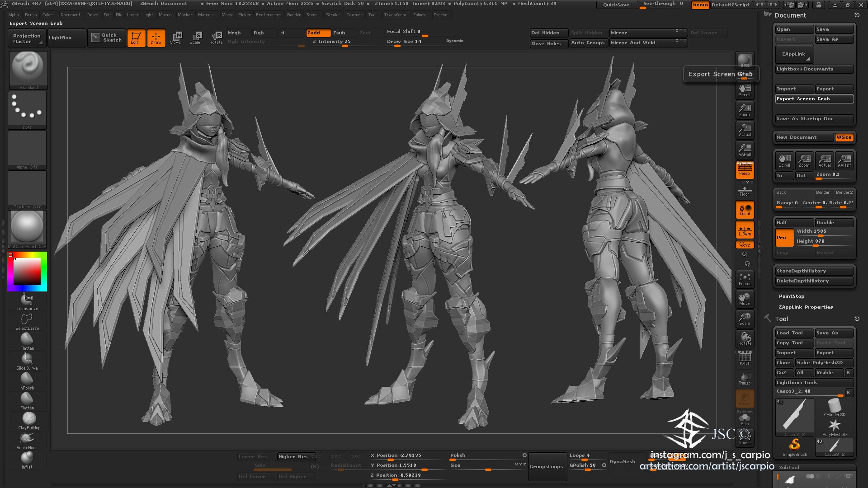Click the Width 1505 field
This screenshot has height=488, width=868.
(824, 231)
